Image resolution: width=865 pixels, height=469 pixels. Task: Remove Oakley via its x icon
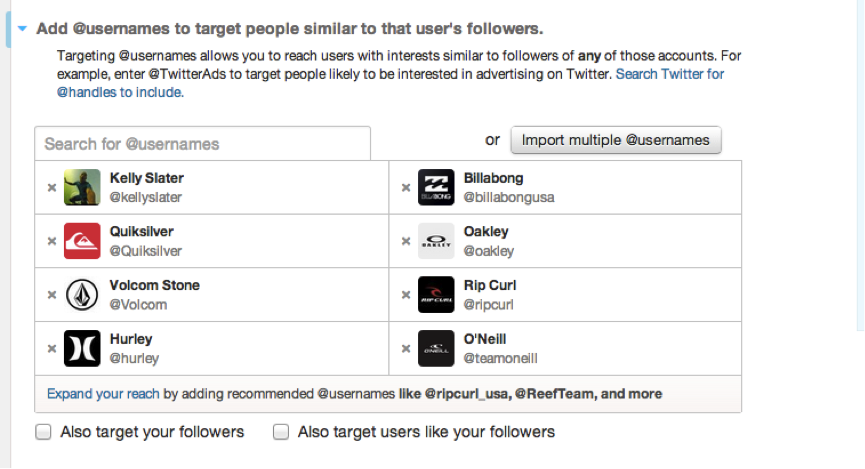coord(406,241)
